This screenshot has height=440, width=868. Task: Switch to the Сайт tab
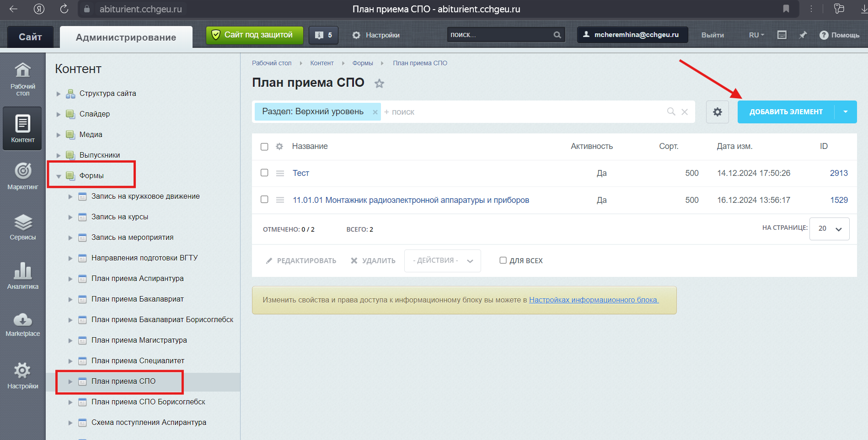(x=30, y=37)
